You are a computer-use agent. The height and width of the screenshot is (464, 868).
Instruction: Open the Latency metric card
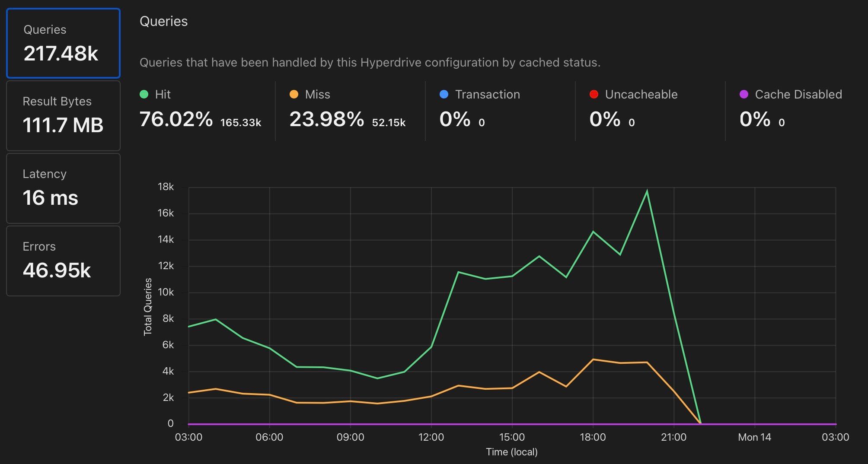point(63,188)
